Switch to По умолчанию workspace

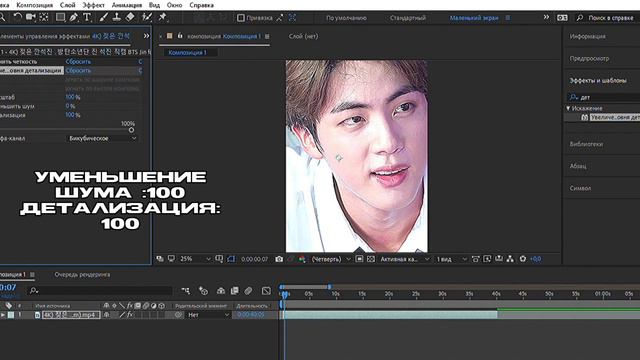coord(346,18)
